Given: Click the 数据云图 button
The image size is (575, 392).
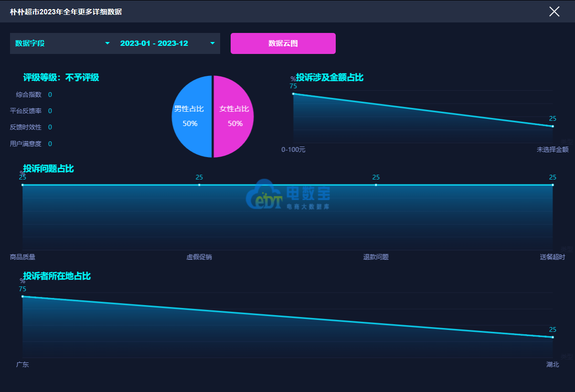Looking at the screenshot, I should point(283,43).
